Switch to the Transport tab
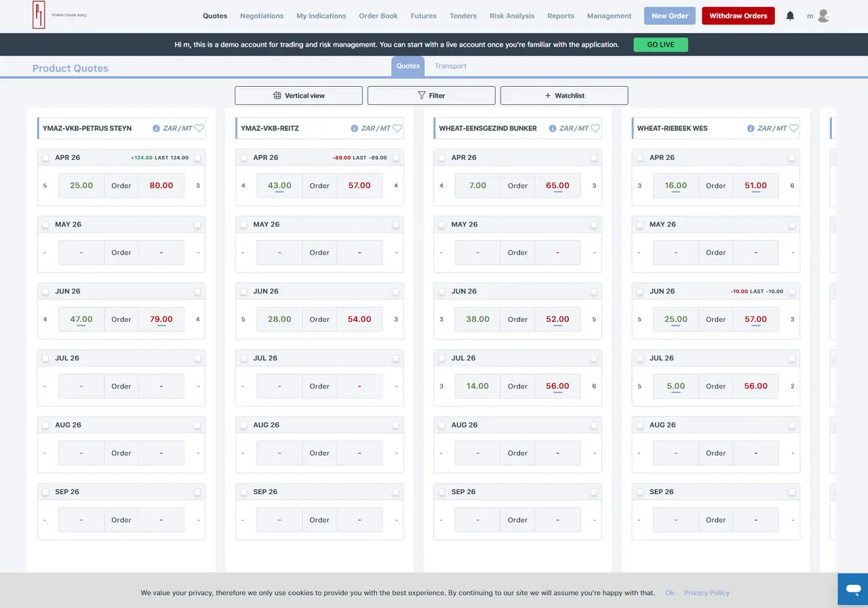The width and height of the screenshot is (868, 608). pyautogui.click(x=451, y=66)
